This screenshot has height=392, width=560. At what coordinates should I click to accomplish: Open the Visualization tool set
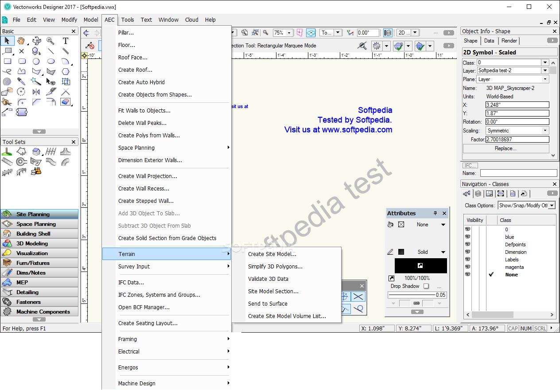39,253
